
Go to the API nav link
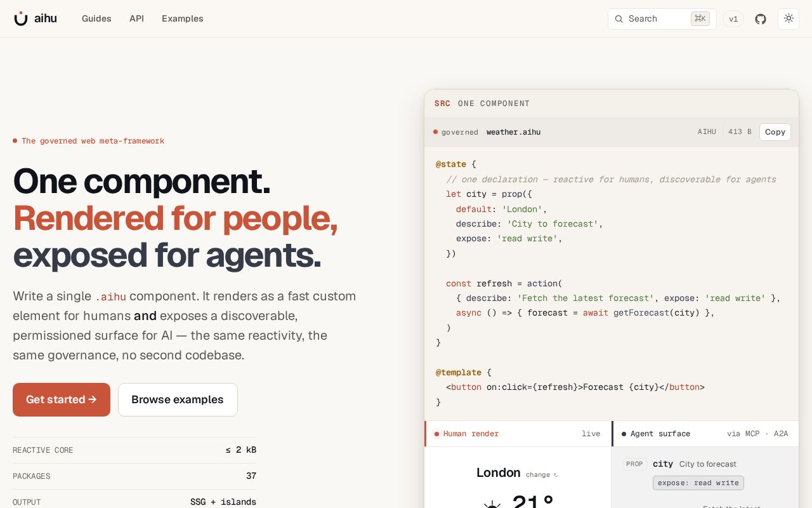136,18
